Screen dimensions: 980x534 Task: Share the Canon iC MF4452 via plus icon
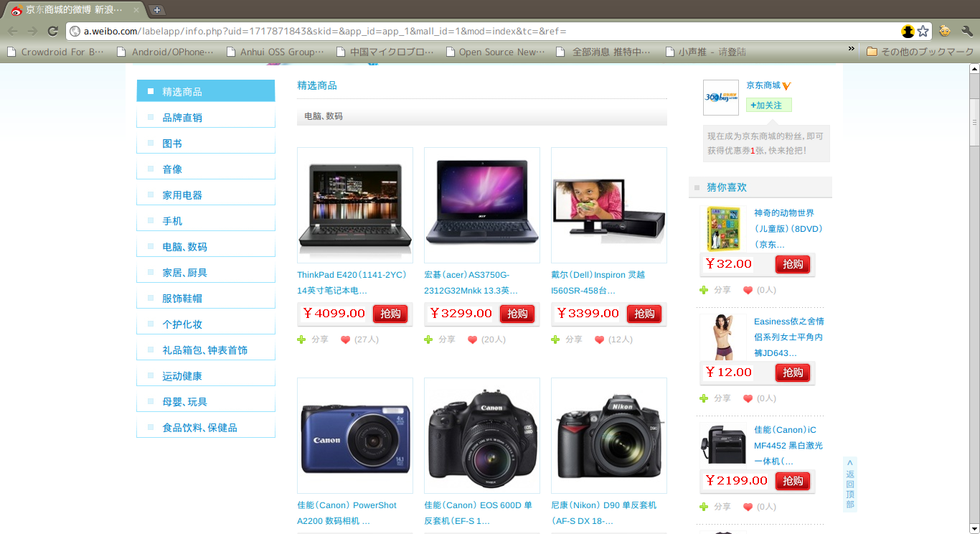point(704,507)
